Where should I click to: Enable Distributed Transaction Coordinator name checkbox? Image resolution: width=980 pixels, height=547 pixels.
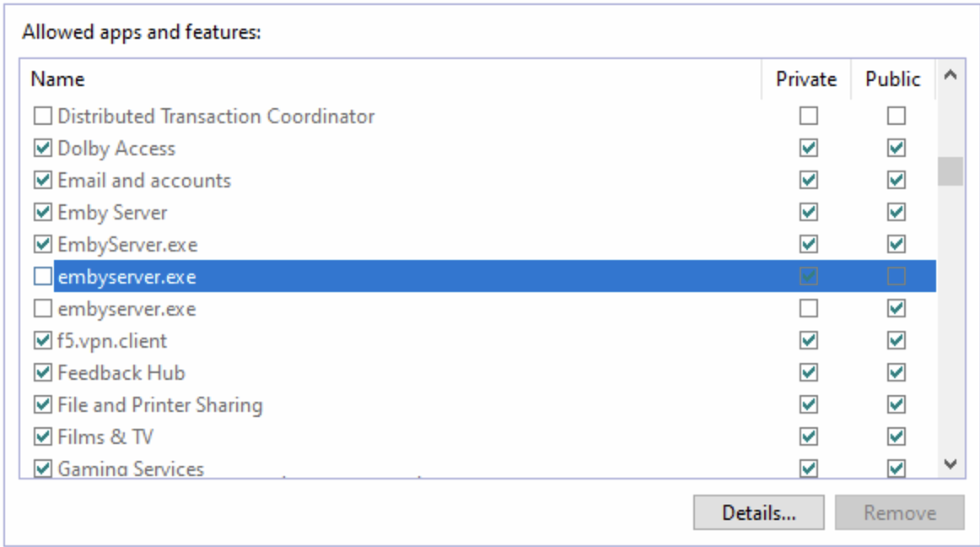42,116
